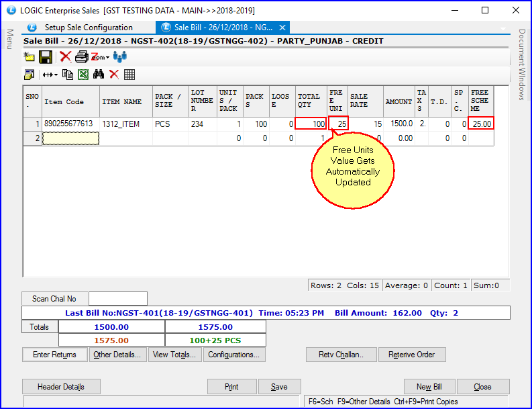Image resolution: width=532 pixels, height=409 pixels.
Task: Click the large red X delete icon
Action: point(66,56)
